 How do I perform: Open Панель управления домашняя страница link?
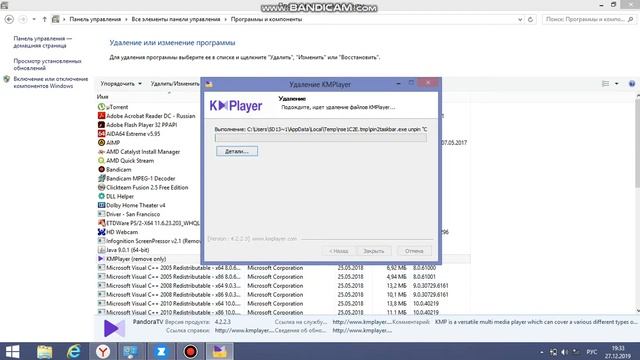tap(42, 42)
